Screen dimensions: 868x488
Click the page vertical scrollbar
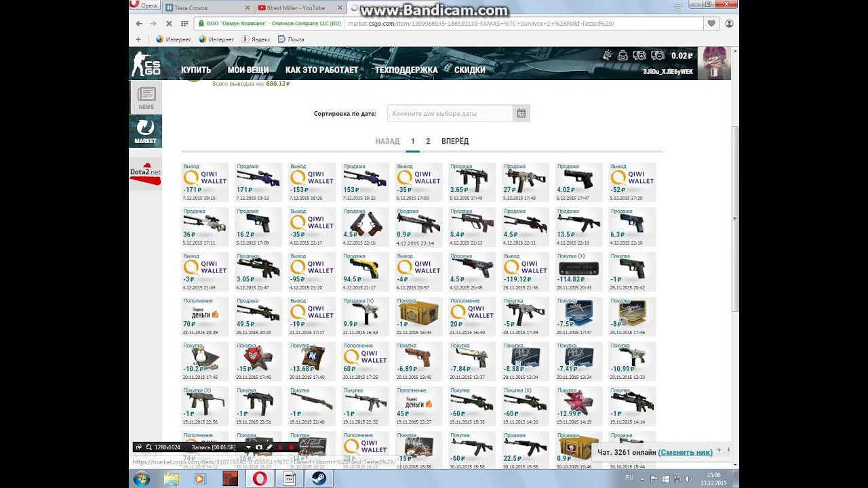[x=734, y=219]
